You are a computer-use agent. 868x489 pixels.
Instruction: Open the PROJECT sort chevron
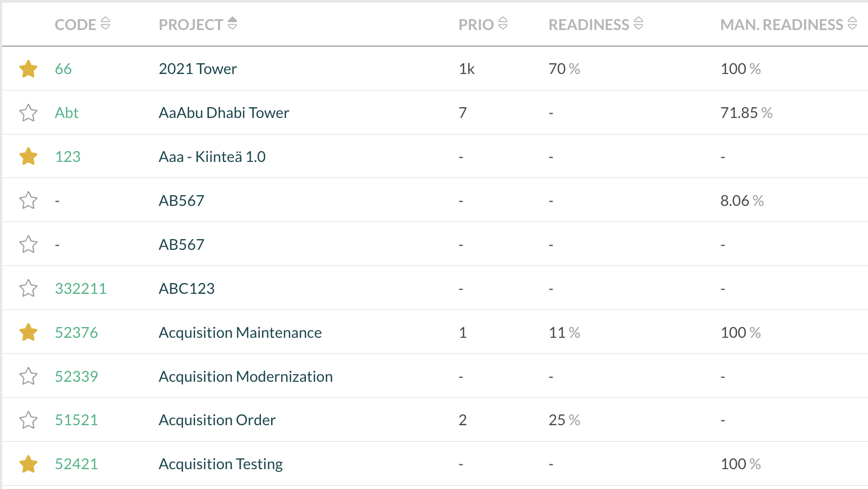pos(232,24)
